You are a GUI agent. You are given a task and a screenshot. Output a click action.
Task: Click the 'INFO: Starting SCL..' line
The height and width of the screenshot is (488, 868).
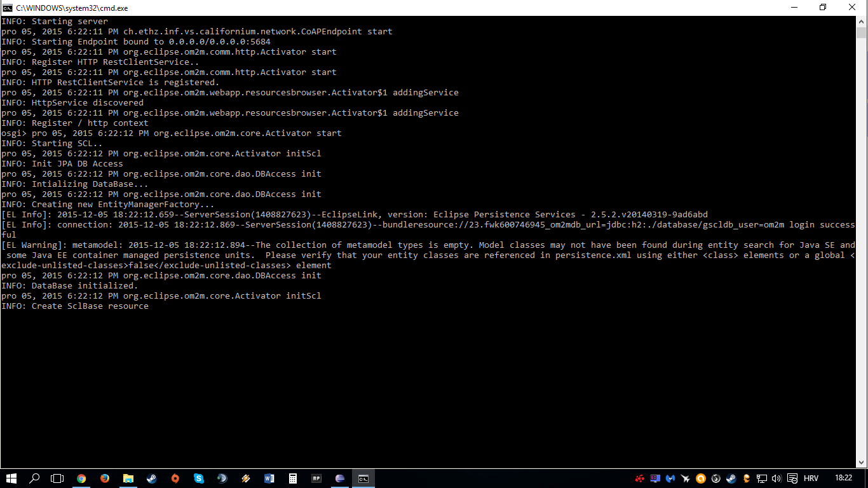coord(52,143)
